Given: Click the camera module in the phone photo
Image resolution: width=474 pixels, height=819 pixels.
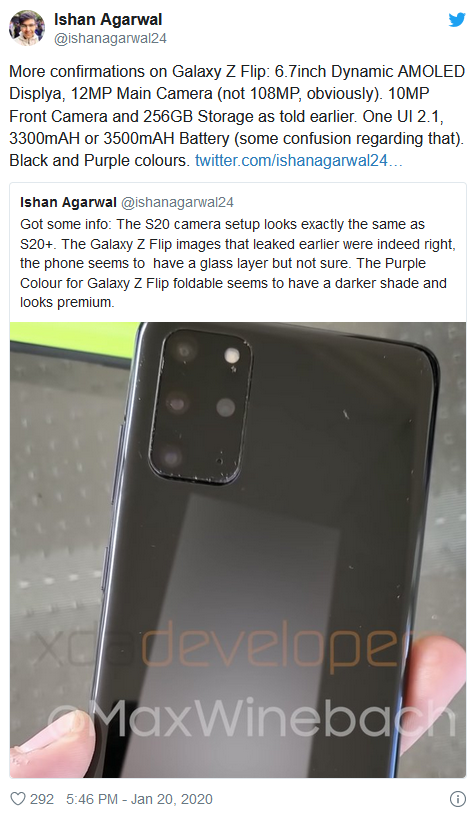Looking at the screenshot, I should click(200, 404).
